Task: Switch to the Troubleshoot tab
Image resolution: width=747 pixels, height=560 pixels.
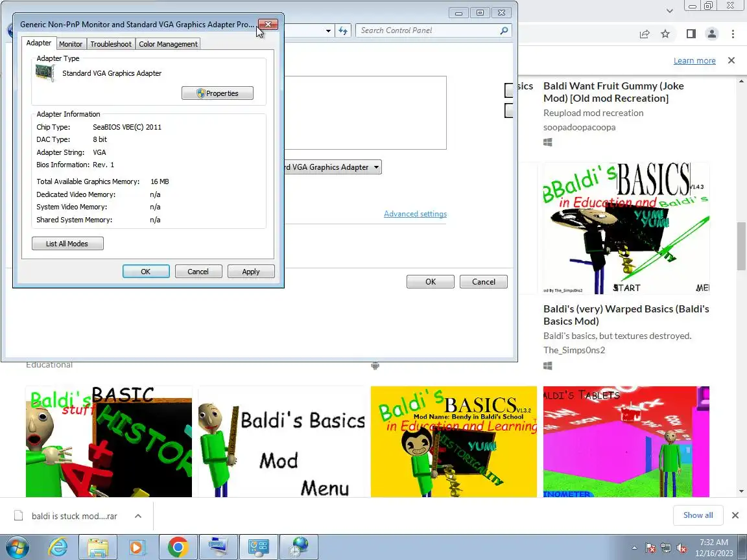Action: point(110,44)
